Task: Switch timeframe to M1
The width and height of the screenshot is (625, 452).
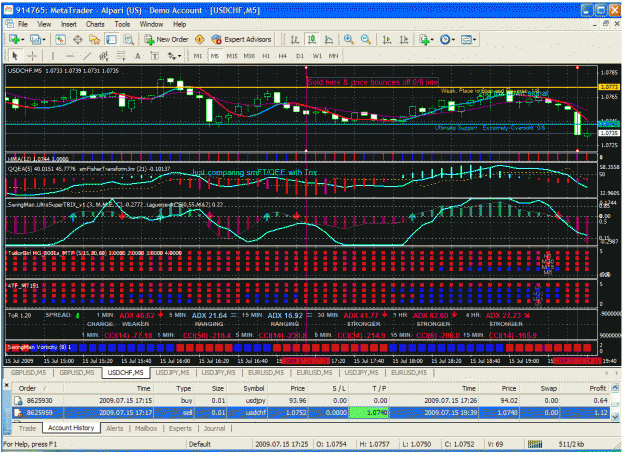Action: click(198, 56)
